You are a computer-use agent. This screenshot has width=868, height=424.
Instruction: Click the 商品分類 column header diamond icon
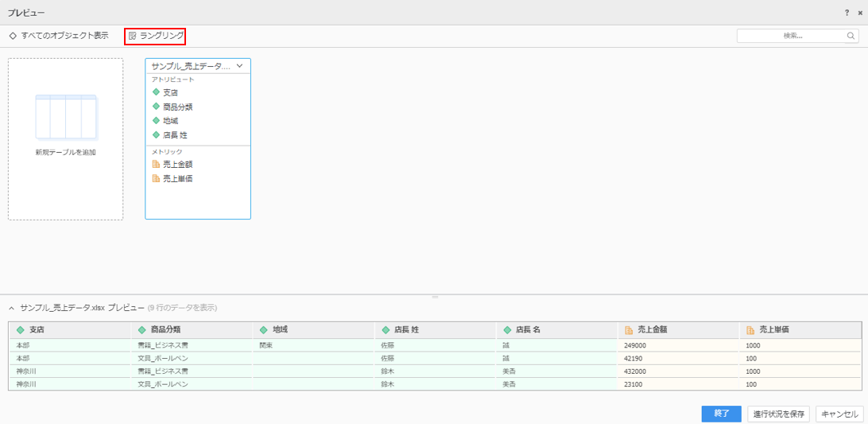pyautogui.click(x=142, y=330)
